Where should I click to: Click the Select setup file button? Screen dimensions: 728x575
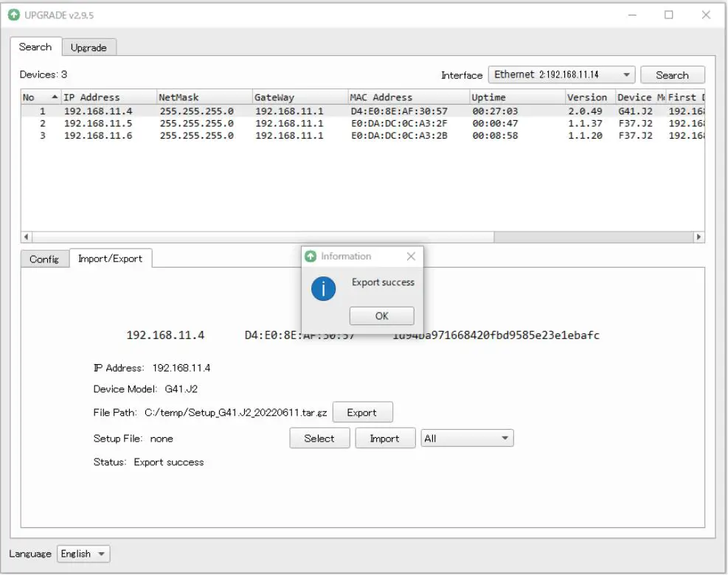[x=319, y=439]
